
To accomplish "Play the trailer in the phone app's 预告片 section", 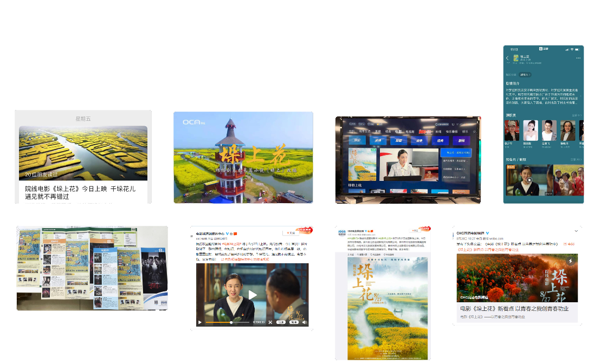I will tap(529, 180).
